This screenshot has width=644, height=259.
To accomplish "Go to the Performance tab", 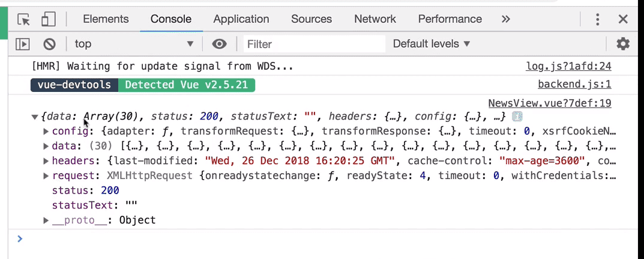I will pyautogui.click(x=450, y=19).
